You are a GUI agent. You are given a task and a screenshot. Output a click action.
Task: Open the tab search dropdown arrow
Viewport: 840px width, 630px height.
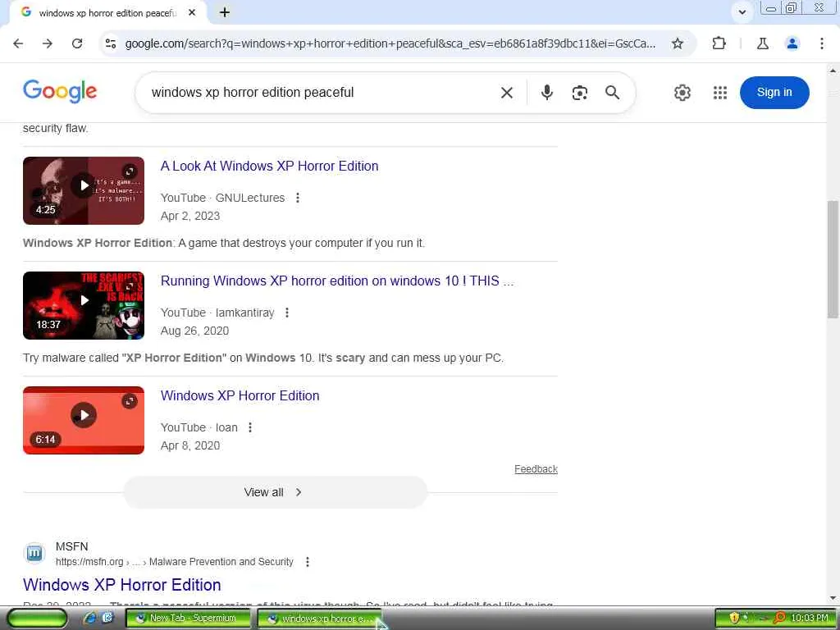pyautogui.click(x=742, y=11)
